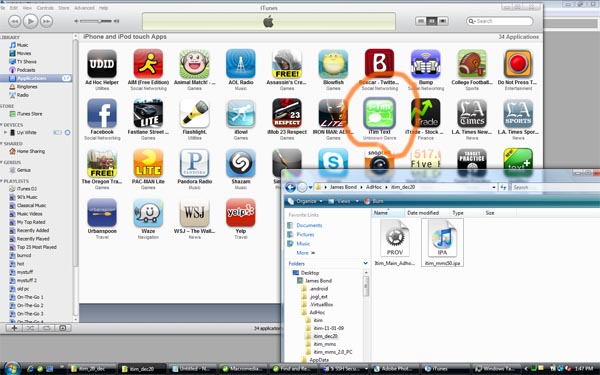This screenshot has height=375, width=600.
Task: Click the iTunes play button
Action: click(x=31, y=21)
